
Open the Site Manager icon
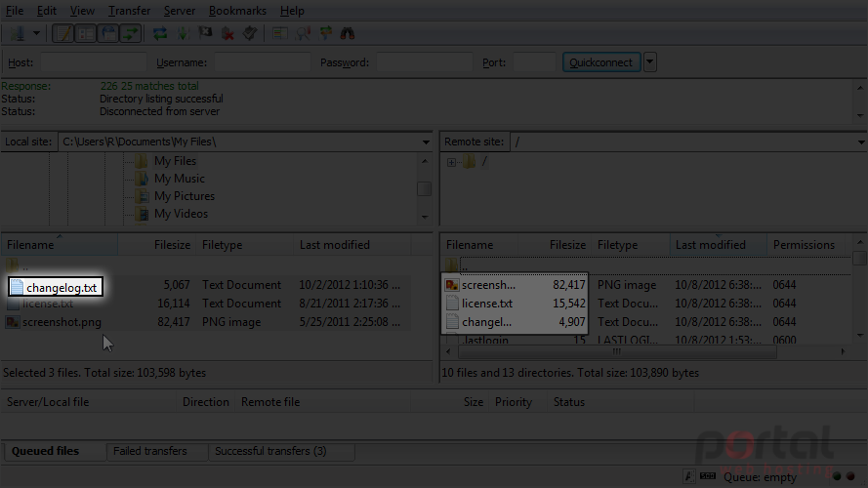[x=18, y=34]
